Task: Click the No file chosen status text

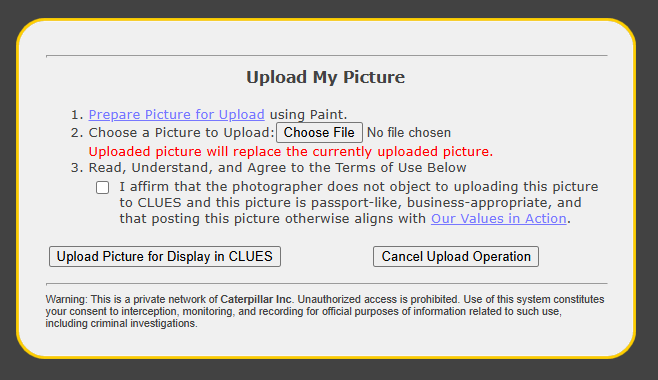Action: [x=409, y=133]
